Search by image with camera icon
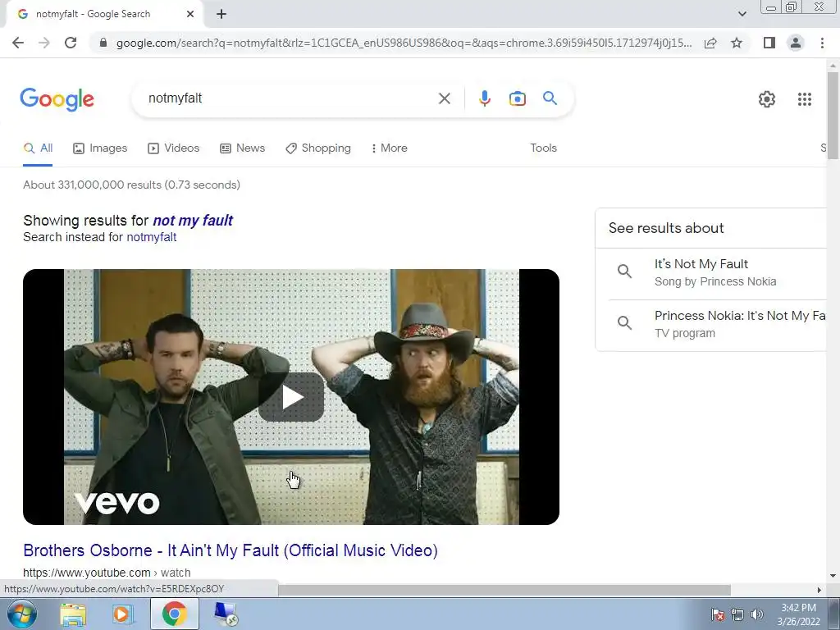This screenshot has width=840, height=630. click(x=517, y=98)
